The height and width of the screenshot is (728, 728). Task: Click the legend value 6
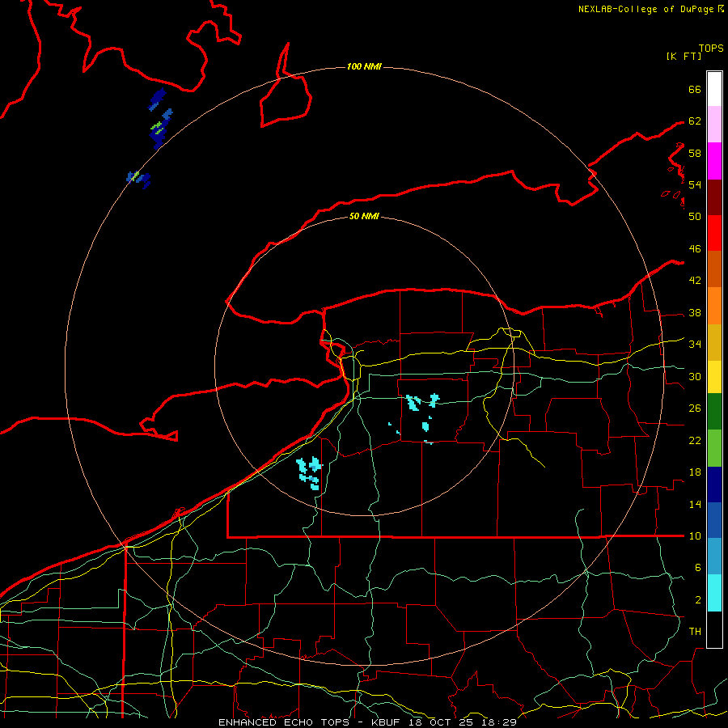[x=697, y=568]
